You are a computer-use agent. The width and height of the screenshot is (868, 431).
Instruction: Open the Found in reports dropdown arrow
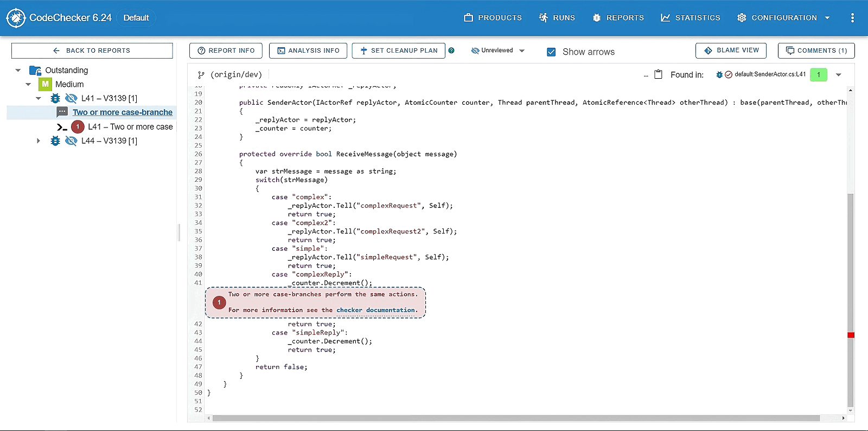click(x=838, y=75)
